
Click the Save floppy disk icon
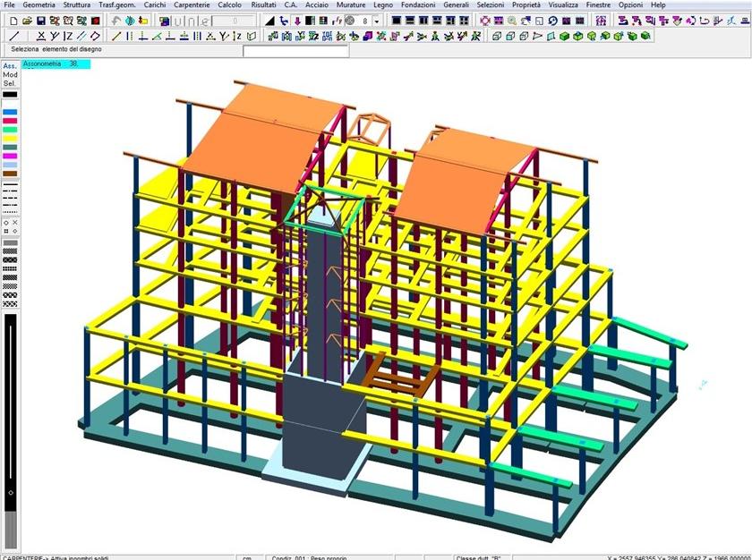(41, 21)
